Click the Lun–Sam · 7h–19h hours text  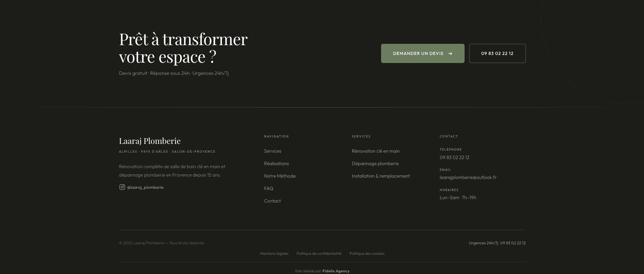click(458, 197)
